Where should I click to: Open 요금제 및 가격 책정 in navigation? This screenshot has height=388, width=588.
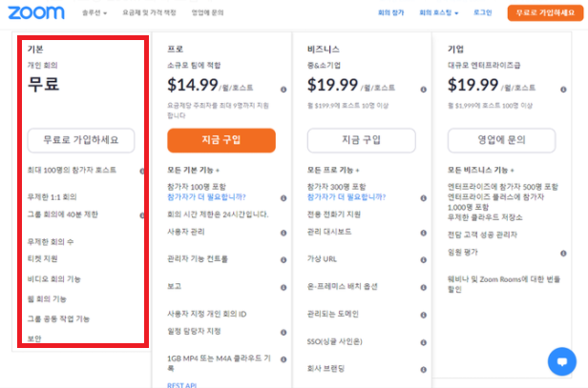[x=149, y=12]
